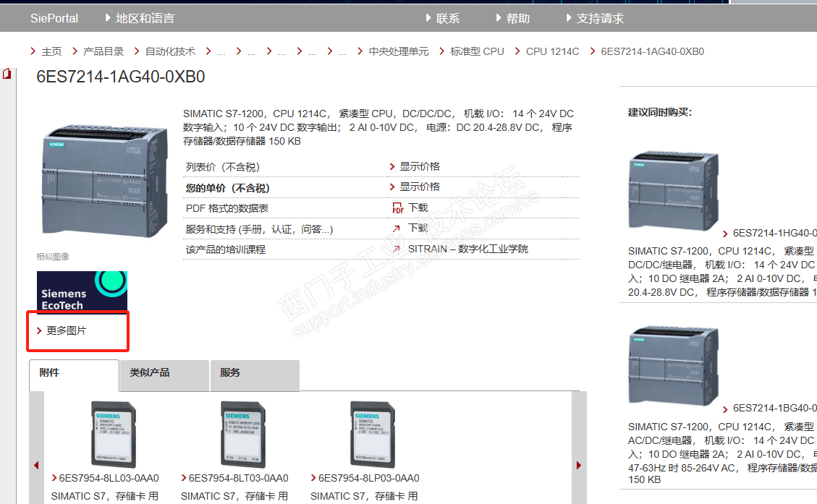Go to 主页 breadcrumb

pos(51,51)
